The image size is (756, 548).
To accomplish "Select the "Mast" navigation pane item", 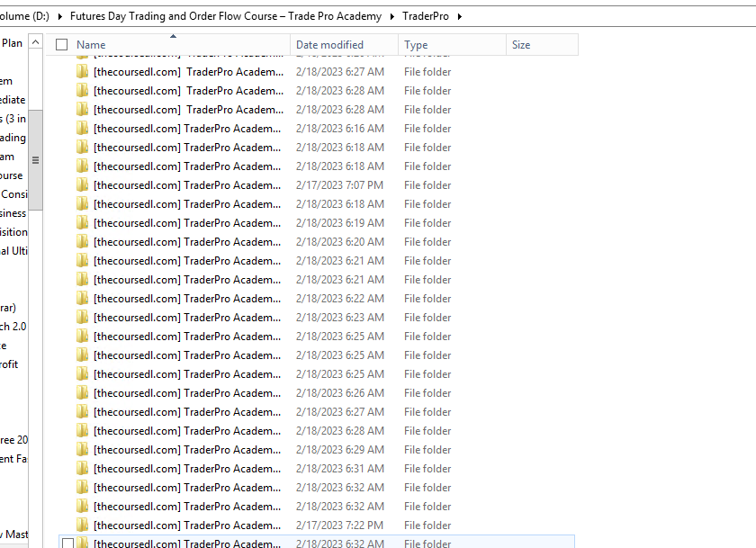I will coord(14,534).
